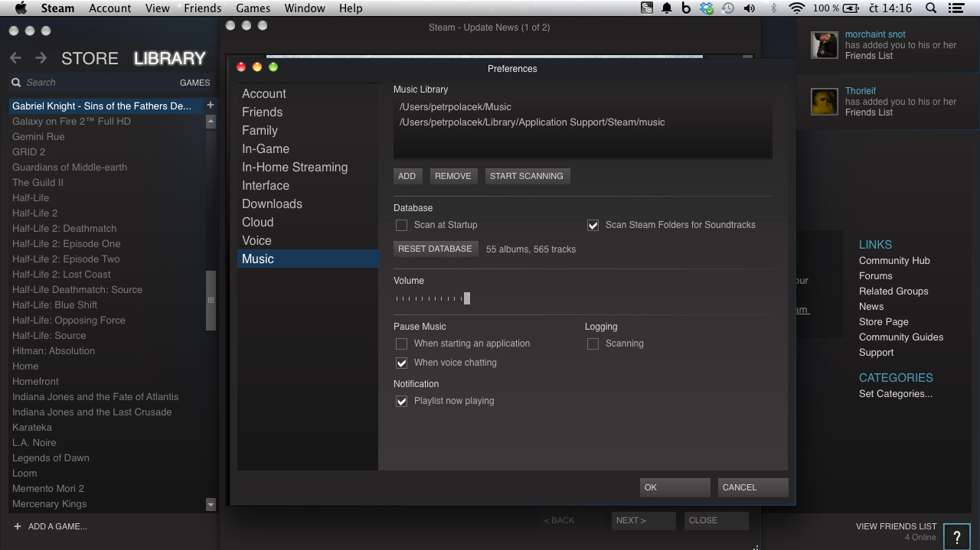Select the Application Support/Steam/music path
Screen dimensions: 980x550
[532, 122]
